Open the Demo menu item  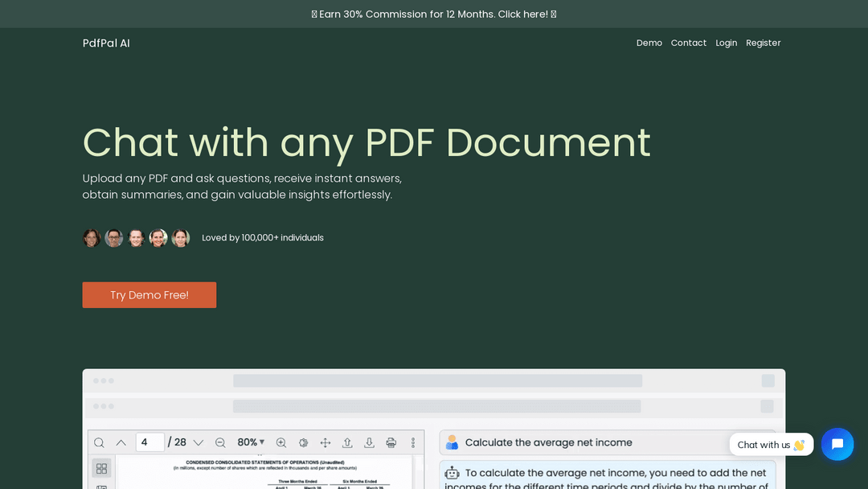pyautogui.click(x=649, y=43)
